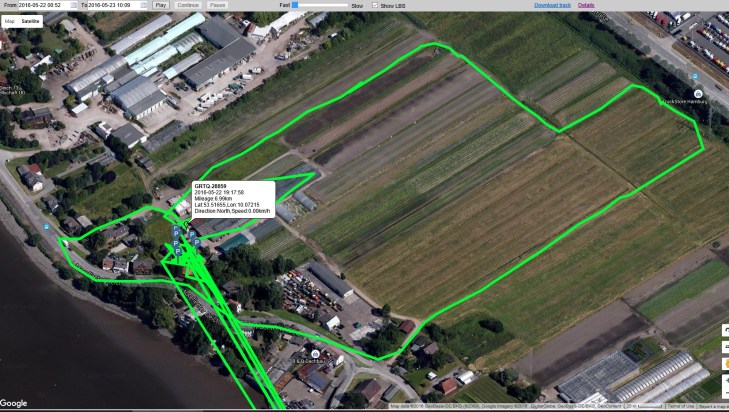The height and width of the screenshot is (412, 729).
Task: Click the From date-time field
Action: point(44,5)
